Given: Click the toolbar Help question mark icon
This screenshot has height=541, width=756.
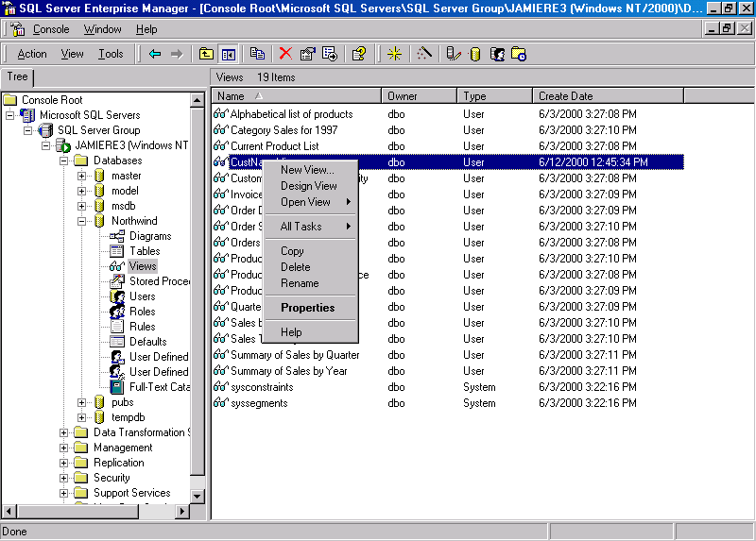Looking at the screenshot, I should coord(359,54).
